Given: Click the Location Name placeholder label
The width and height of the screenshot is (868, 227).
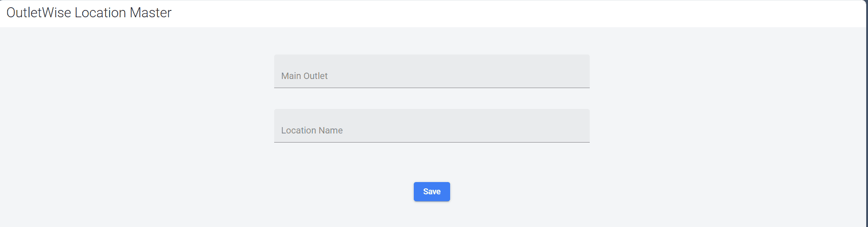Looking at the screenshot, I should click(x=312, y=130).
